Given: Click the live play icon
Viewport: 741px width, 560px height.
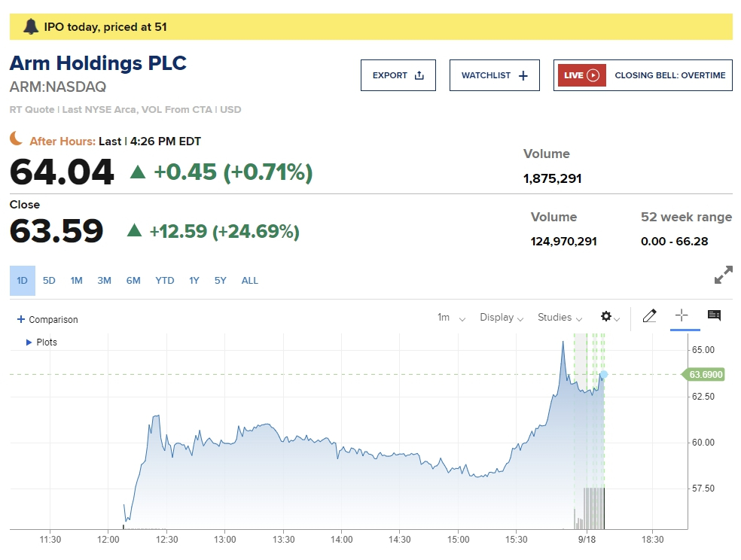Looking at the screenshot, I should [x=593, y=75].
